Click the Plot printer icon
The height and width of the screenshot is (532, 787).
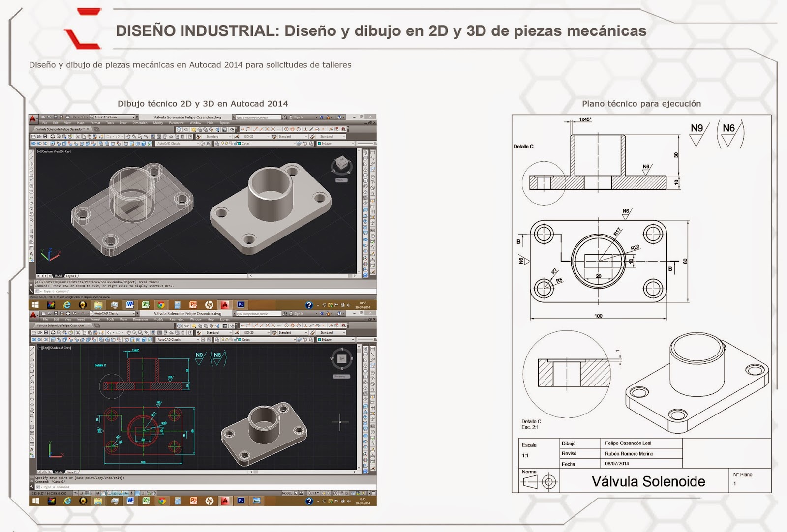(x=52, y=136)
